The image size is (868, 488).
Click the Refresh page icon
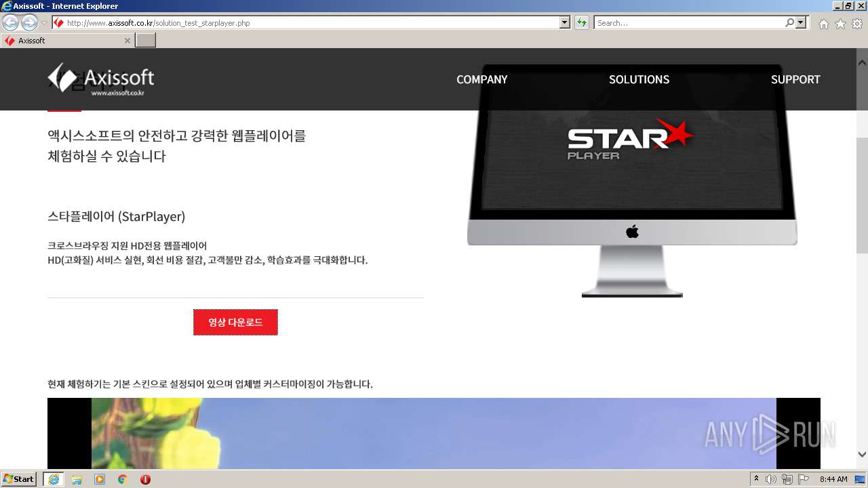tap(581, 23)
